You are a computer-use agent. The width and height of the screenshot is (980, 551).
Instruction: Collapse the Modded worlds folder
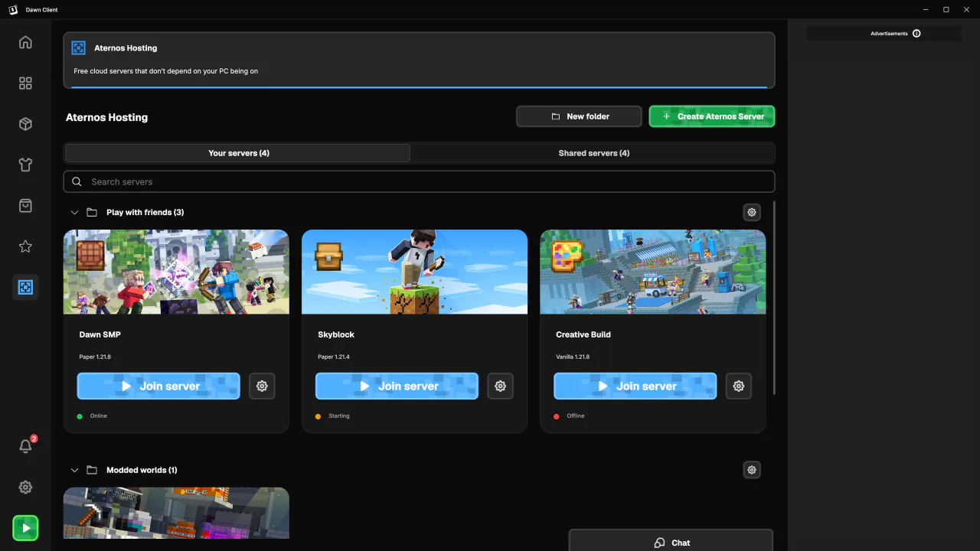74,470
